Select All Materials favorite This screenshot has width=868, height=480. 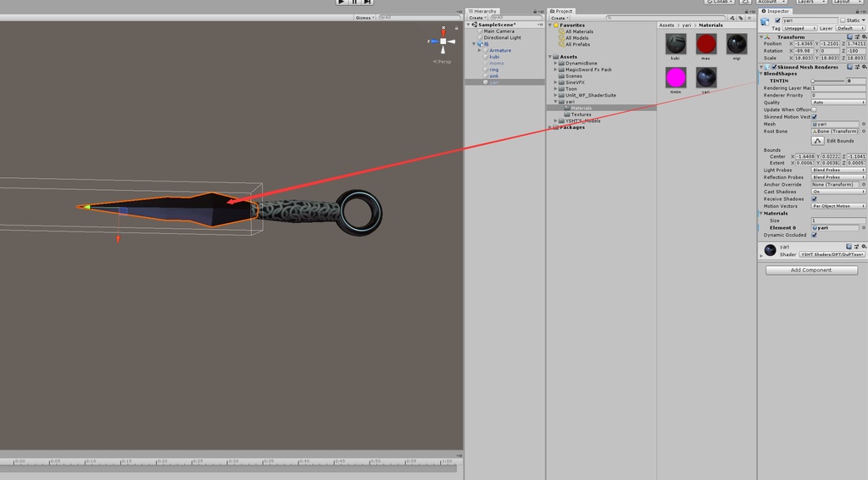[x=579, y=31]
